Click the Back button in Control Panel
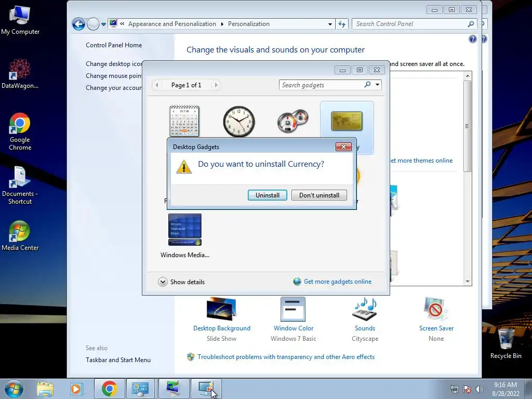 click(78, 24)
